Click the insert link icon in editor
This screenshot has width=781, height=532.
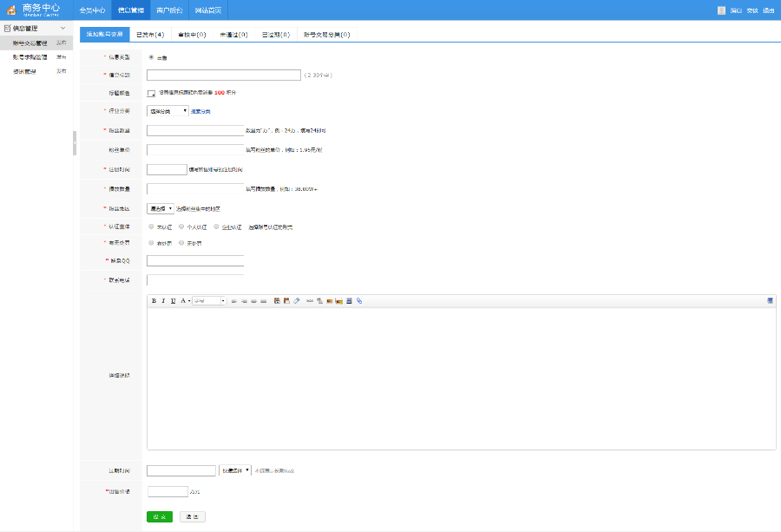click(x=359, y=301)
